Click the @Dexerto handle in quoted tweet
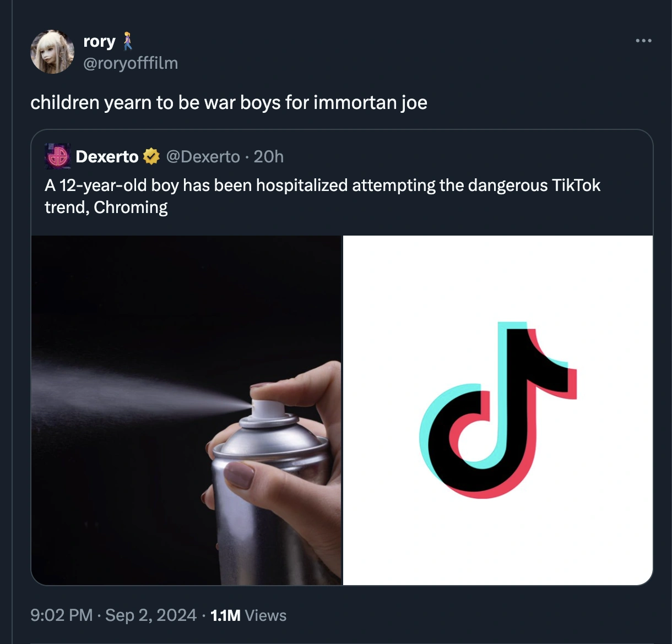The height and width of the screenshot is (644, 672). click(x=203, y=157)
